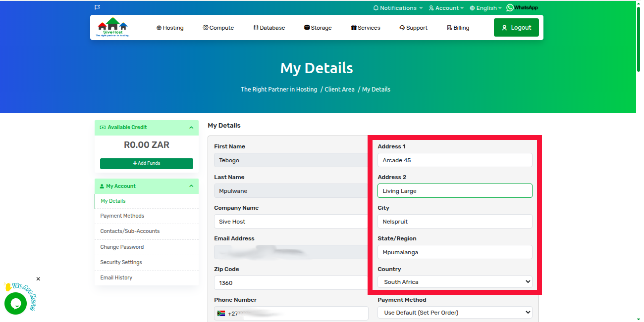The width and height of the screenshot is (644, 322).
Task: Click the flag icon in top bar
Action: (x=97, y=7)
